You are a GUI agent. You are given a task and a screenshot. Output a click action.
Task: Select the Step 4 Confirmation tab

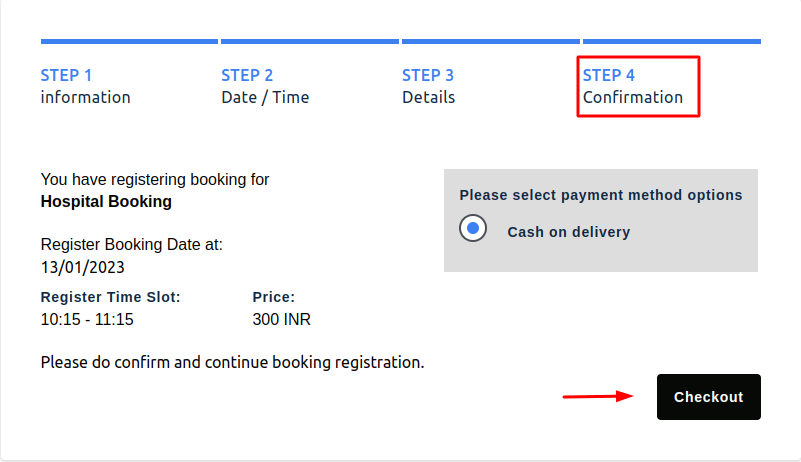pos(633,86)
